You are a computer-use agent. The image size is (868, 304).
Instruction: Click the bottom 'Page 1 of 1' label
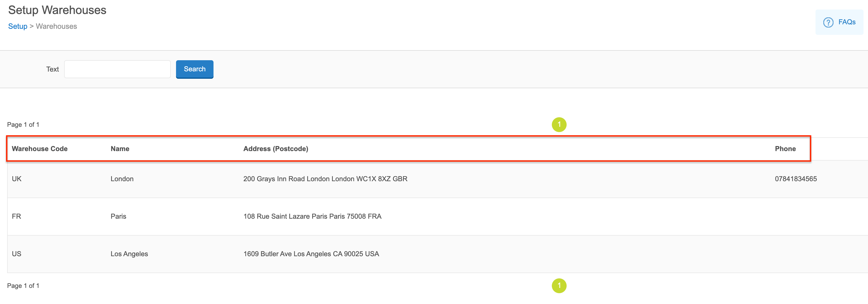pyautogui.click(x=23, y=286)
